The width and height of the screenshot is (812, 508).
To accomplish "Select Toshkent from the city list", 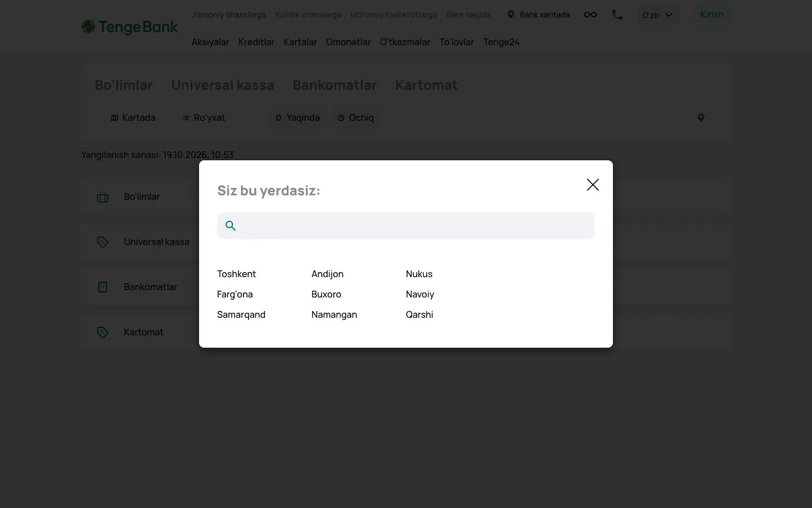I will click(236, 274).
